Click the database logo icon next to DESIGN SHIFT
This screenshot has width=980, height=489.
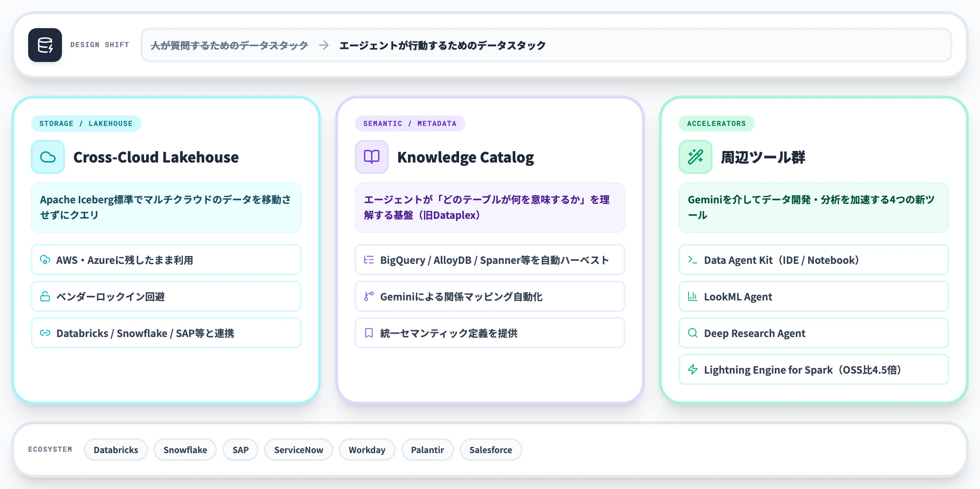pos(45,45)
